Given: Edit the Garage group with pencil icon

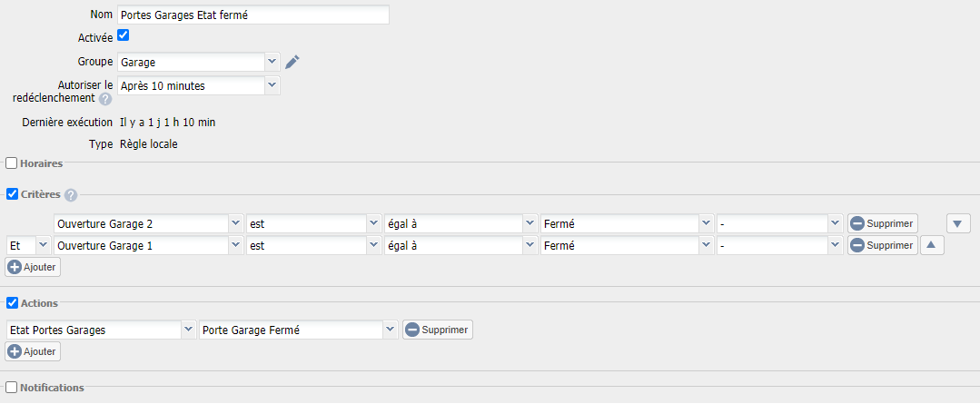Looking at the screenshot, I should pyautogui.click(x=292, y=62).
